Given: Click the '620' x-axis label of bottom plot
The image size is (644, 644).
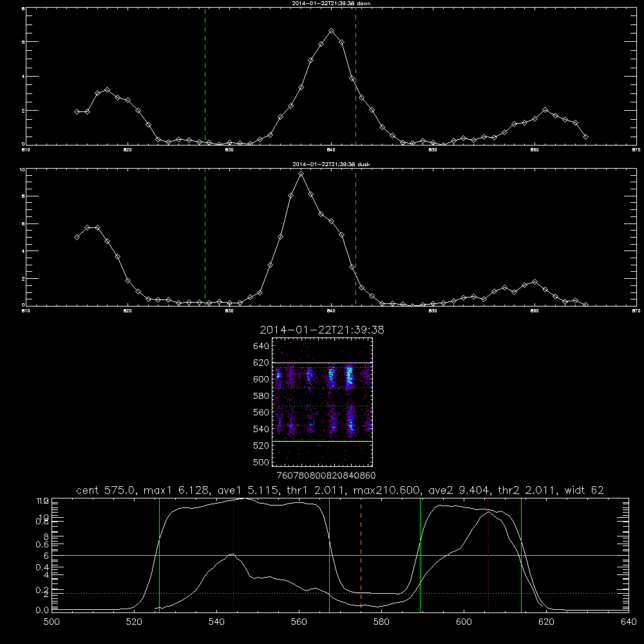Looking at the screenshot, I should point(546,622).
